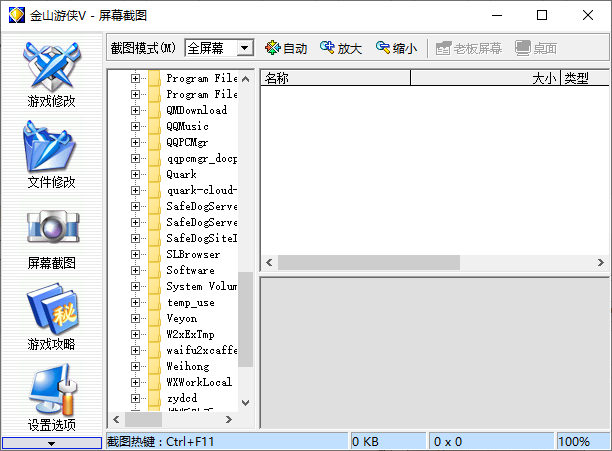Click the Quark folder icon

click(x=154, y=174)
